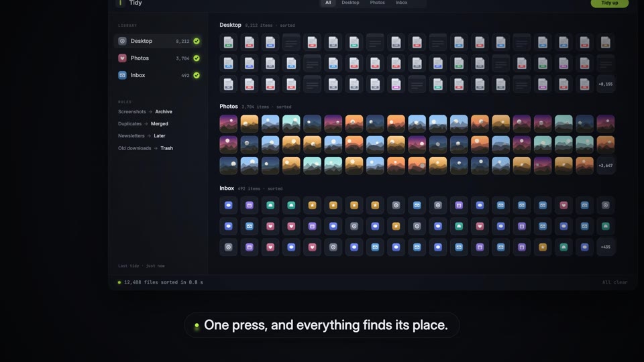Screen dimensions: 644x362
Task: Click the Photos heart icon in sidebar
Action: coord(122,58)
